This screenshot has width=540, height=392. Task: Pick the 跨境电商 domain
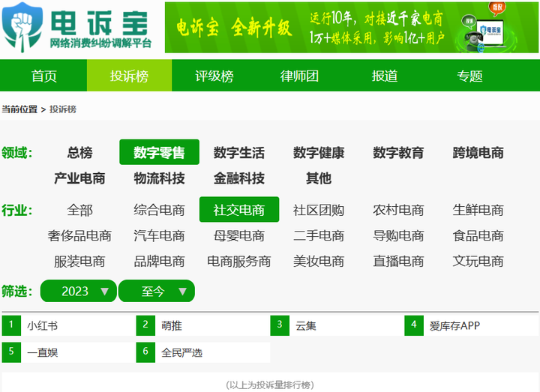(x=478, y=152)
